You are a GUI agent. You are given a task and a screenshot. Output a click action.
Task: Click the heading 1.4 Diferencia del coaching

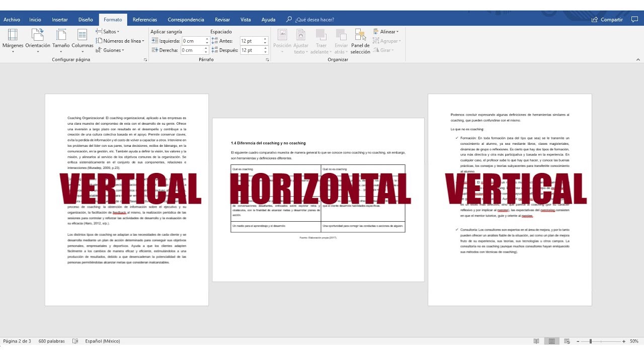pyautogui.click(x=268, y=143)
